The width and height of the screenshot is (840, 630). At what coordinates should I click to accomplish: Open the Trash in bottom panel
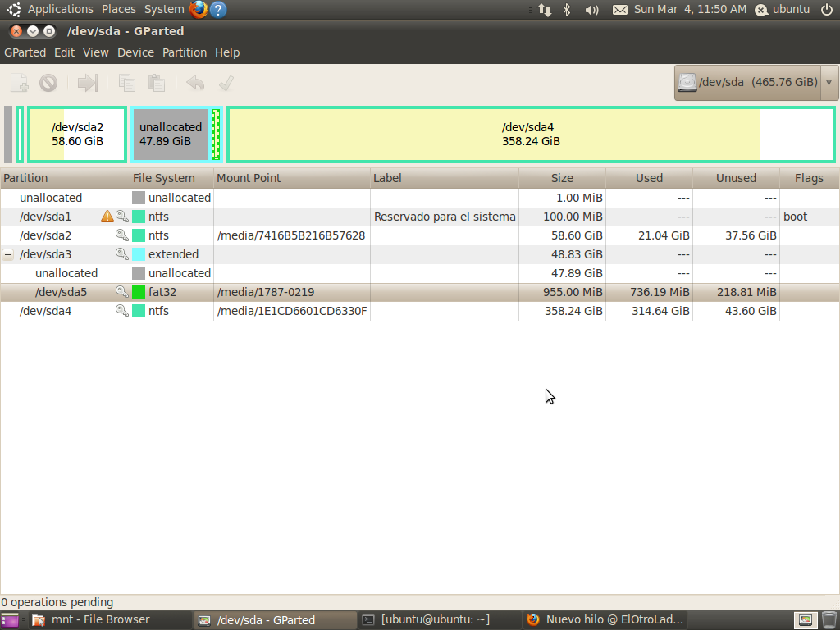(829, 620)
